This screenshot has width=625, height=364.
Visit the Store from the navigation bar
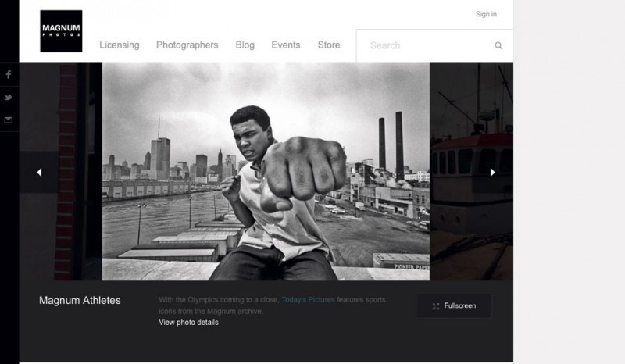pyautogui.click(x=329, y=45)
